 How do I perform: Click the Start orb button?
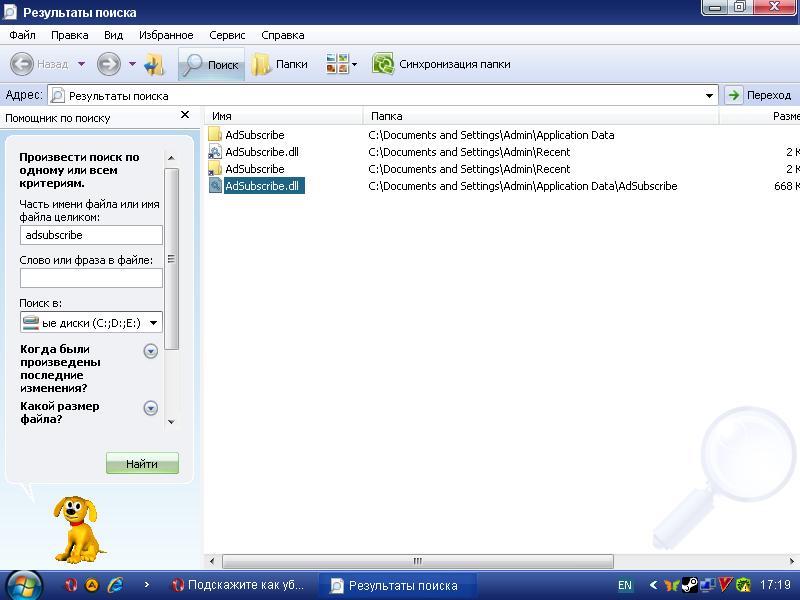[x=23, y=584]
